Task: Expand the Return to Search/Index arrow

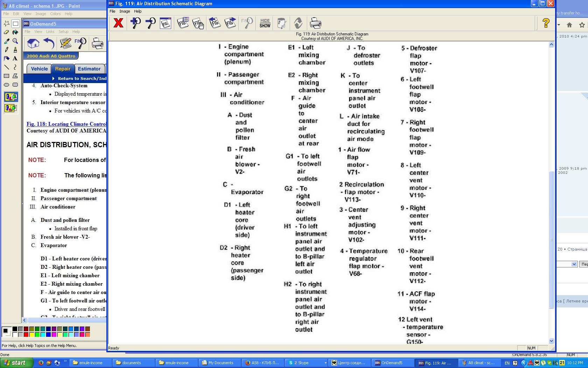Action: pyautogui.click(x=53, y=79)
